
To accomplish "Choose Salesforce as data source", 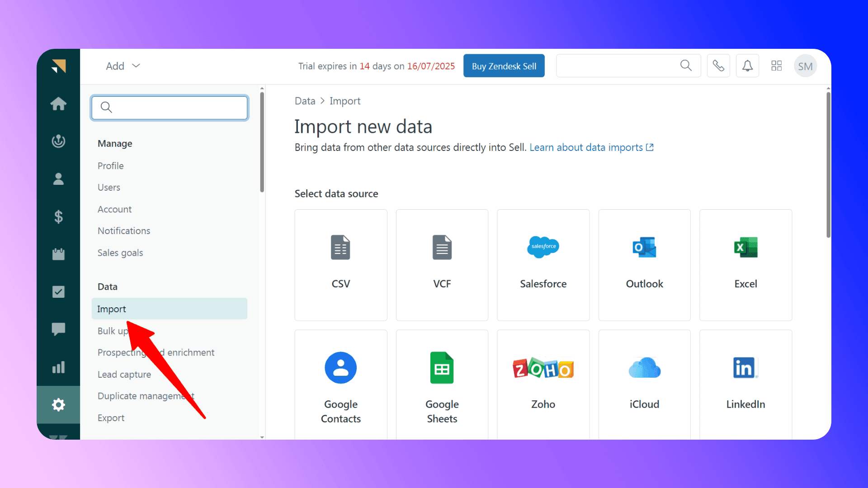I will (x=543, y=265).
